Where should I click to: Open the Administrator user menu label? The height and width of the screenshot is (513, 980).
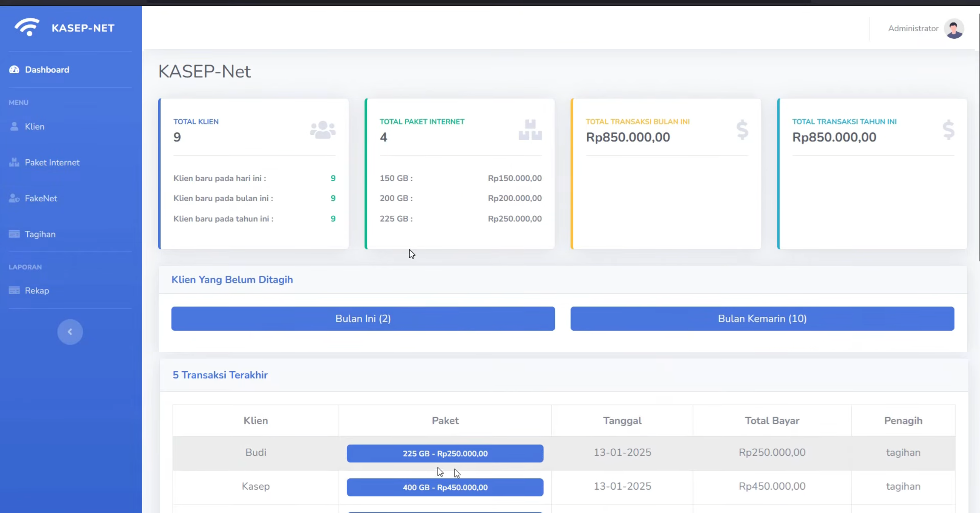pos(913,28)
